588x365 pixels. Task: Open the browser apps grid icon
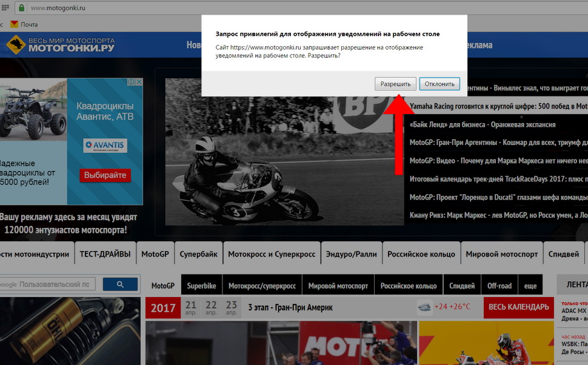5,7
